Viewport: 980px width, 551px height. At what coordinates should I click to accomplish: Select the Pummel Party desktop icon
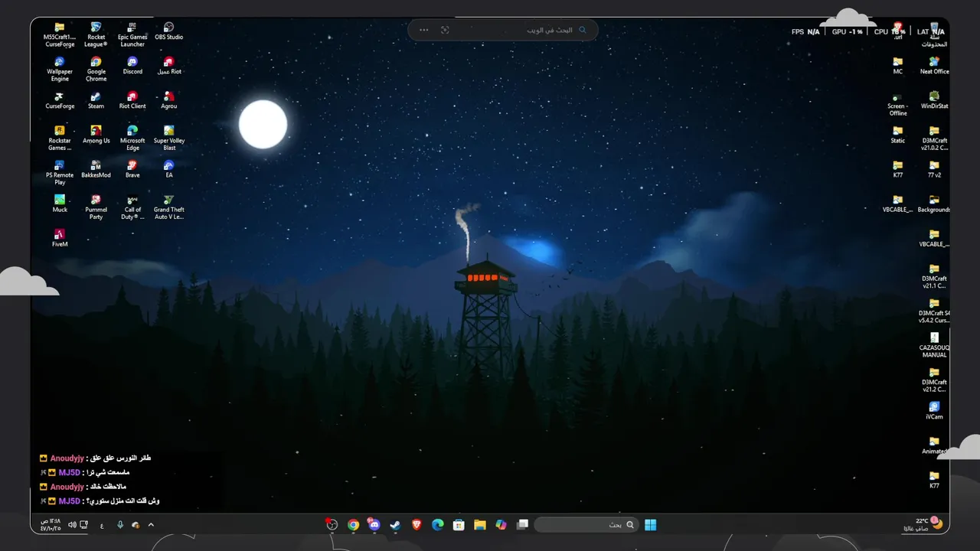point(96,207)
